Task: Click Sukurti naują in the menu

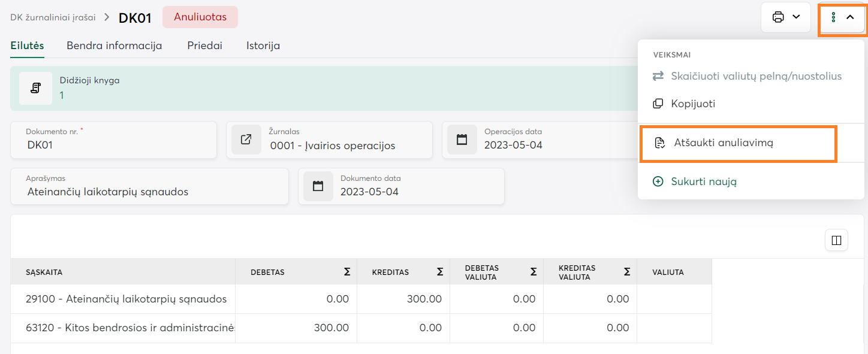Action: [x=703, y=181]
